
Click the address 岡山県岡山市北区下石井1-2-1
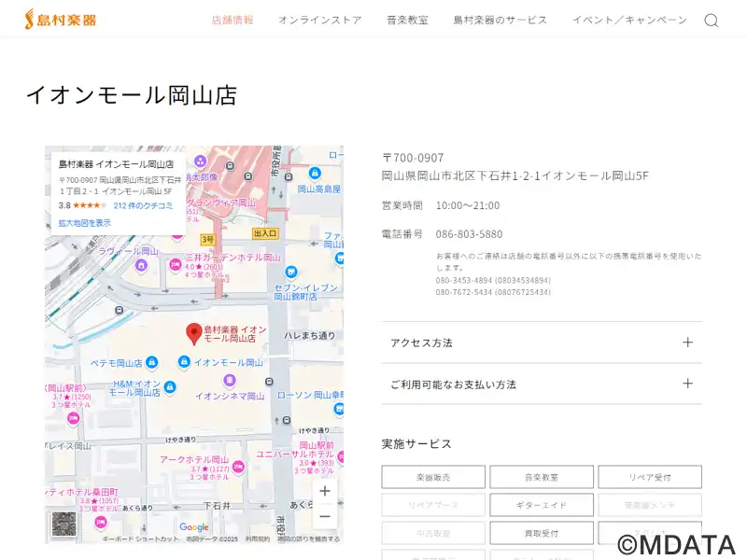point(461,175)
